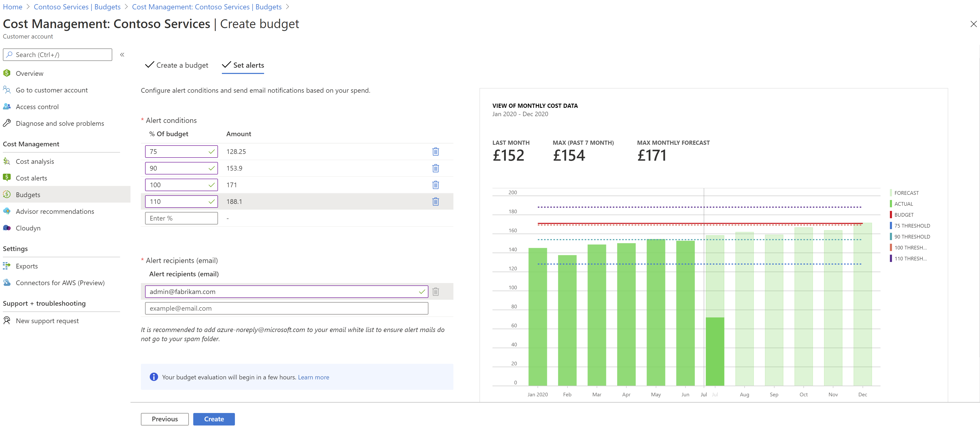Collapse the sidebar with the double chevron

point(122,55)
